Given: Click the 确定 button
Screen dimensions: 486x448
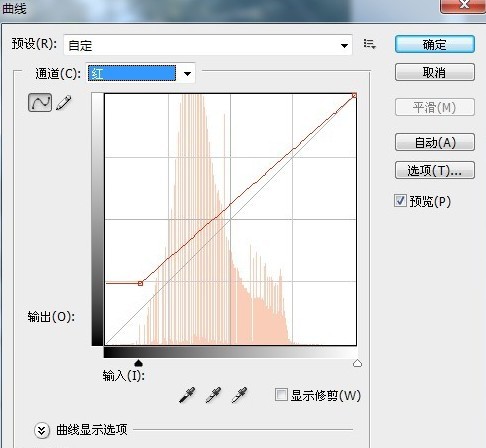Looking at the screenshot, I should (x=435, y=44).
